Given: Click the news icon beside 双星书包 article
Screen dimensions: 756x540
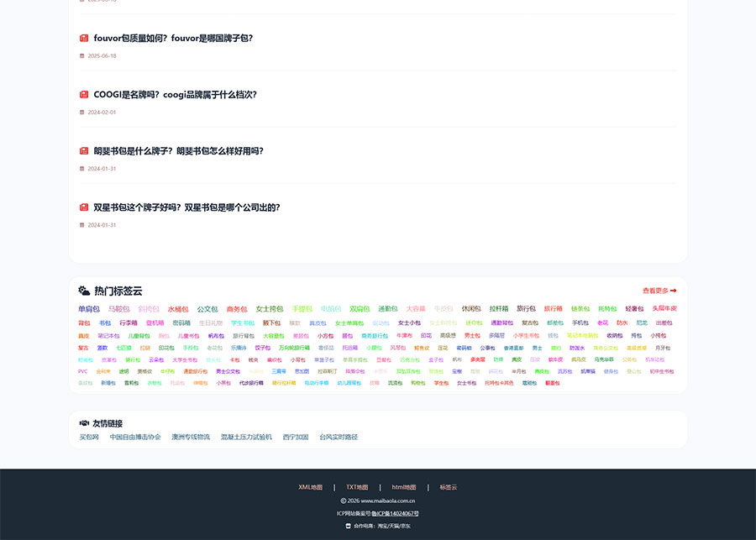Looking at the screenshot, I should (84, 207).
